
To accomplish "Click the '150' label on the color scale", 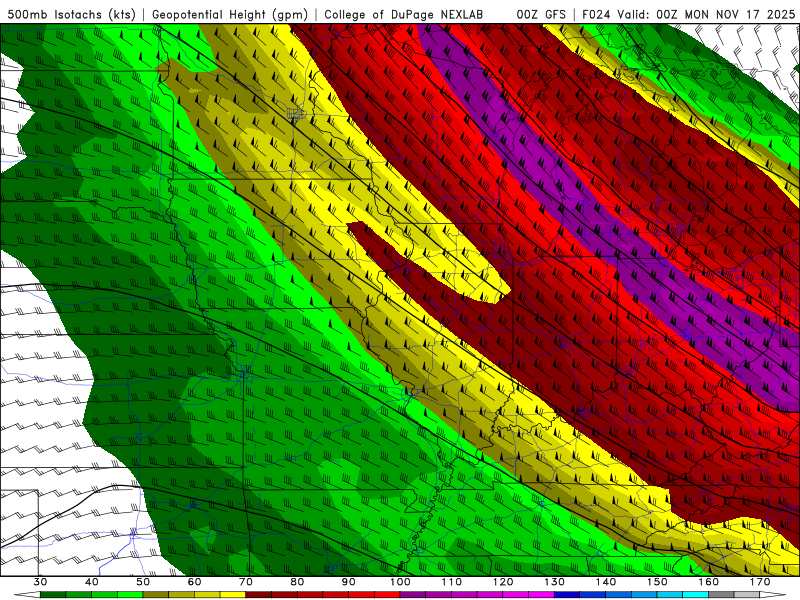I will pyautogui.click(x=657, y=582).
